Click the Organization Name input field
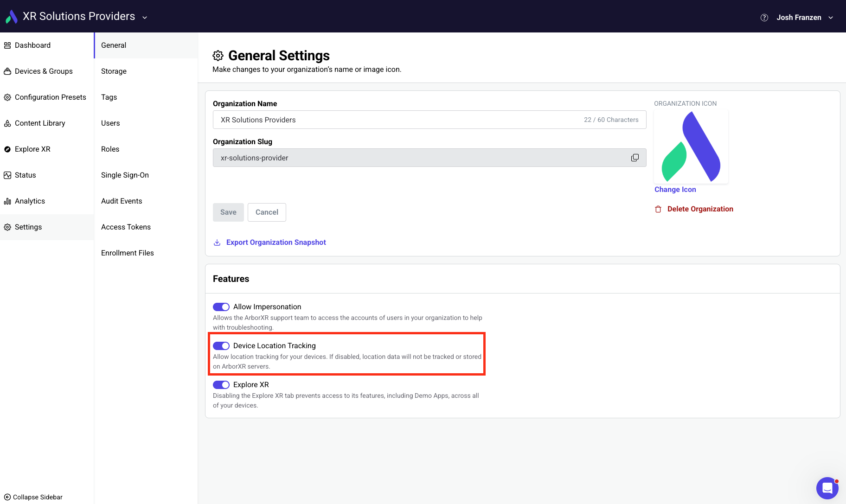This screenshot has height=504, width=846. click(429, 120)
